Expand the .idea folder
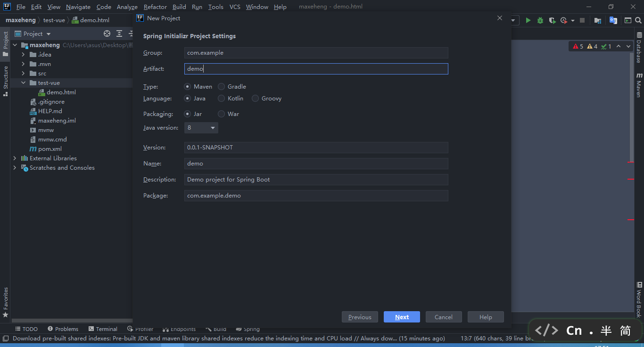Screen dimensions: 644x347 pyautogui.click(x=23, y=55)
